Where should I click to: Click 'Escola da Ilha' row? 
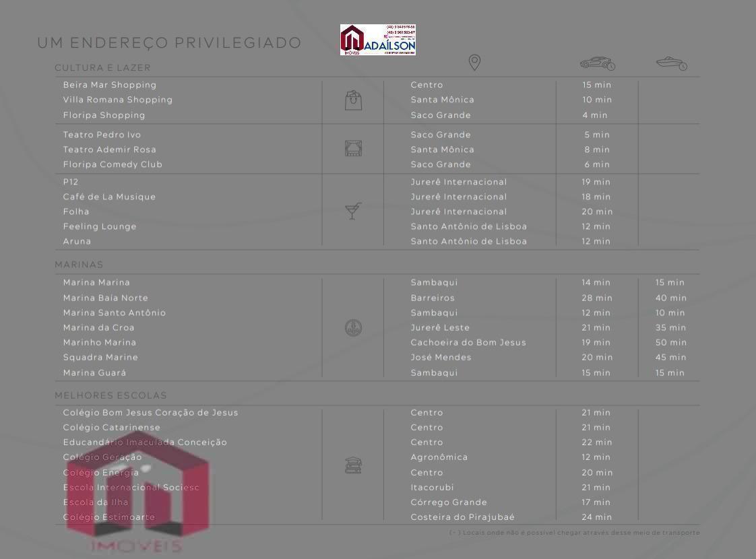coord(96,502)
